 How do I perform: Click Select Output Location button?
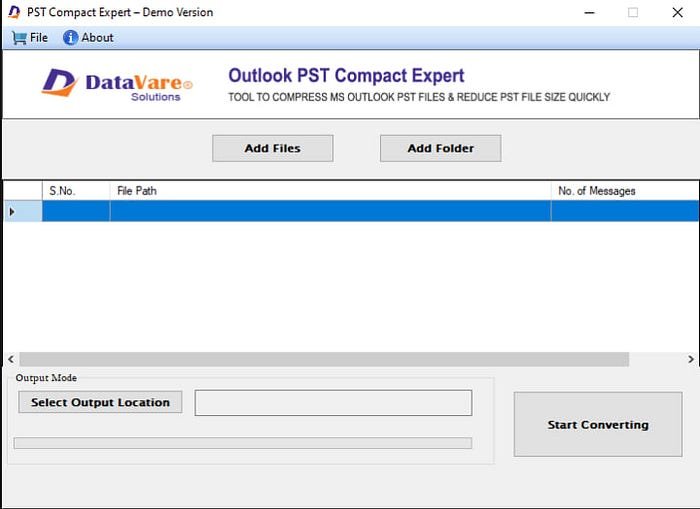[100, 402]
